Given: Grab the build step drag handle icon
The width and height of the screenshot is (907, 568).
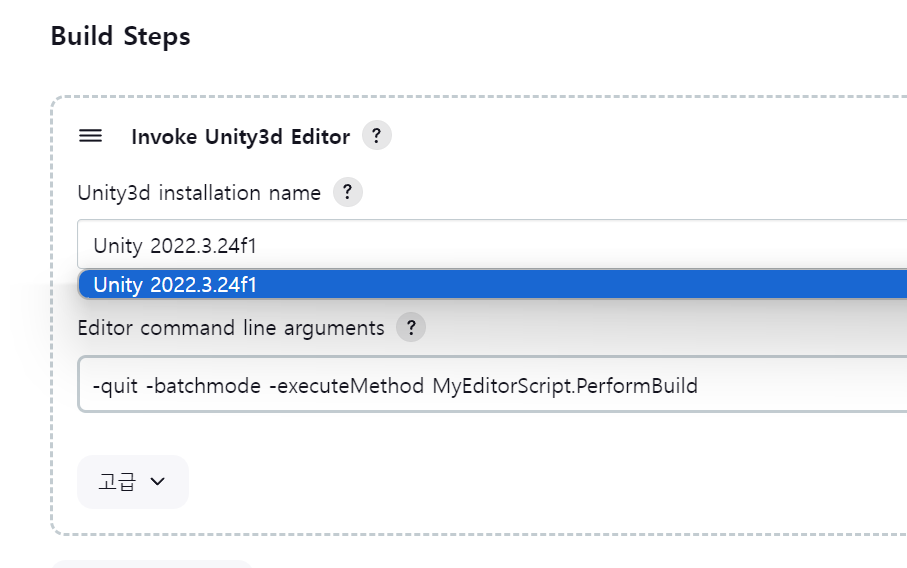Looking at the screenshot, I should [90, 136].
